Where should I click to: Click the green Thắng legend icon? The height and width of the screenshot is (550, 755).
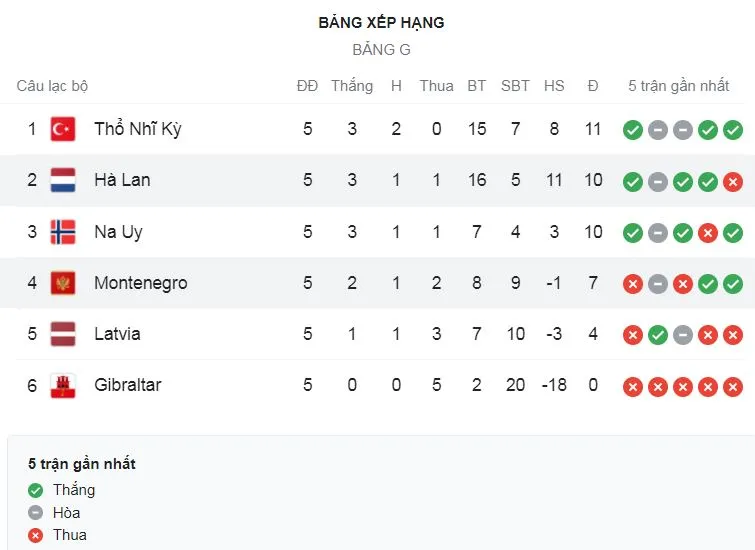(x=36, y=490)
